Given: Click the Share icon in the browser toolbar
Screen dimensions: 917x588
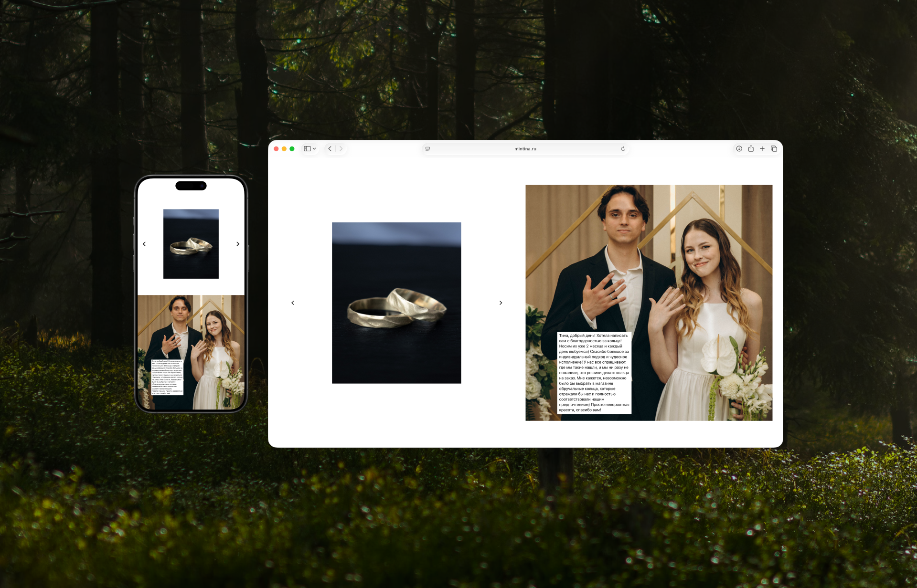Looking at the screenshot, I should 751,149.
